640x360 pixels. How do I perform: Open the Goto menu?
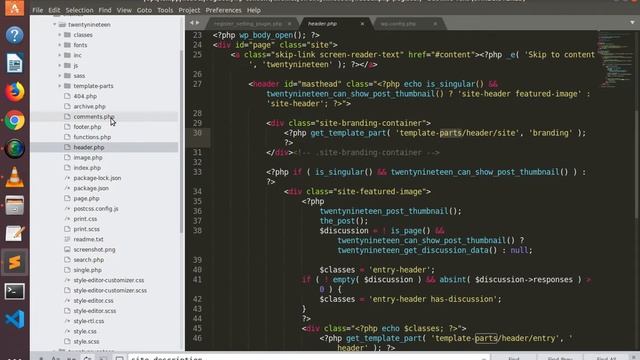144,10
